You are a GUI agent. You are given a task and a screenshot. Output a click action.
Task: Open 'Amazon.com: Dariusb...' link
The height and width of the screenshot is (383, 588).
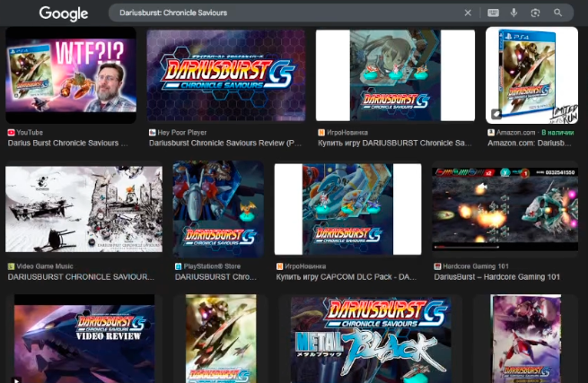pos(530,144)
